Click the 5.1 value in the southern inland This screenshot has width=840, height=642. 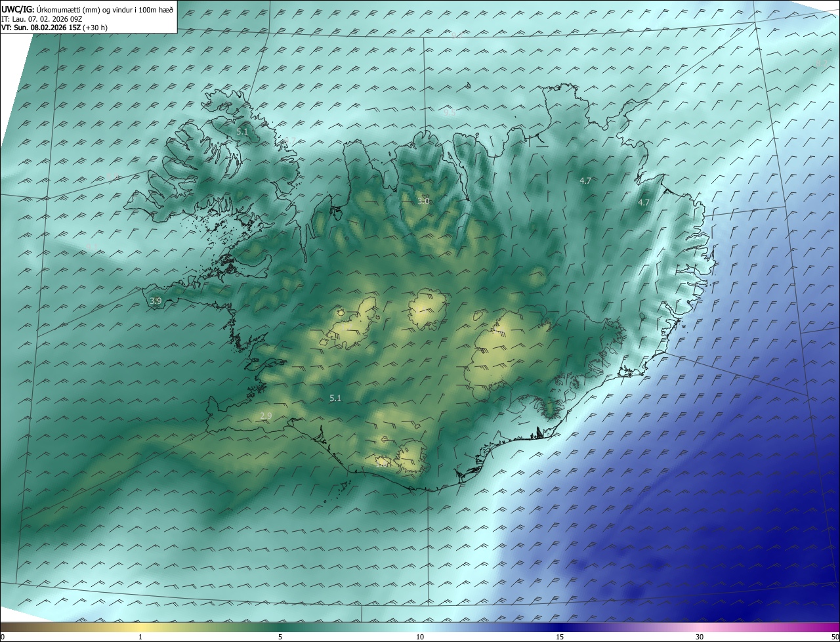(x=335, y=398)
